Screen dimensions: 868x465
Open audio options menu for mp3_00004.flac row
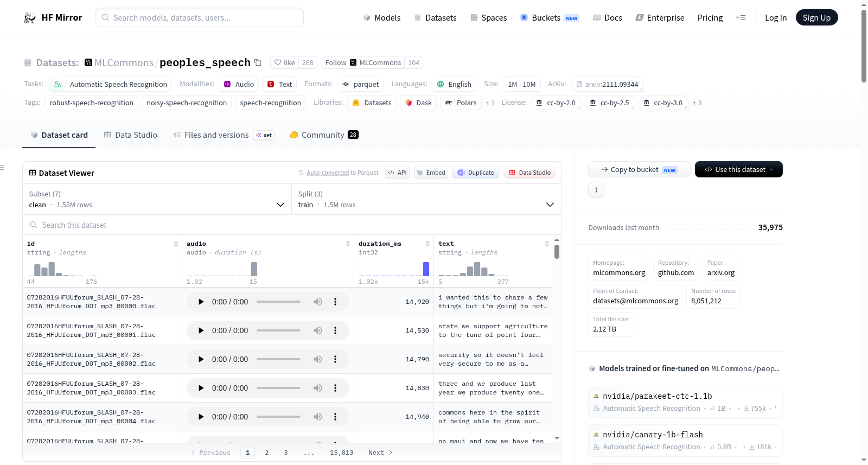(335, 417)
